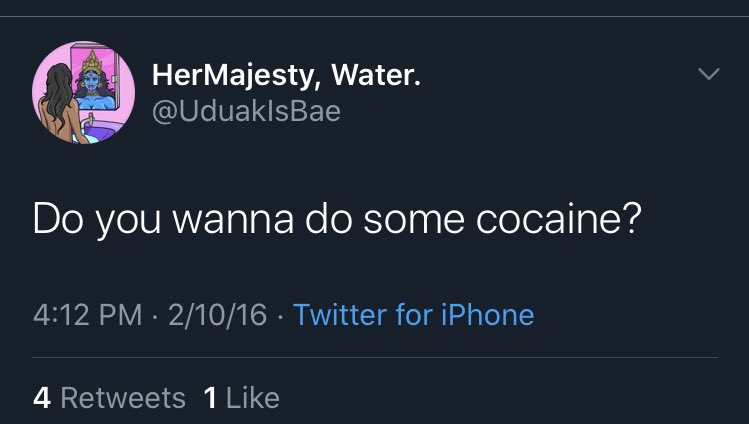
Task: Click the 2/10/16 tweet date
Action: pos(220,315)
